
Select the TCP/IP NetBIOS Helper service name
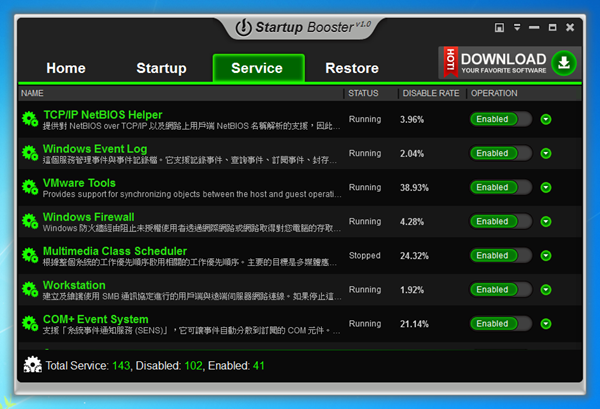103,115
